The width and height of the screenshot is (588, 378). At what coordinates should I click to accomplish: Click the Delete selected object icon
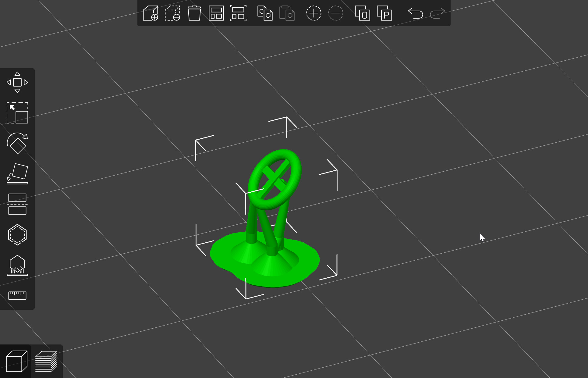pos(172,13)
